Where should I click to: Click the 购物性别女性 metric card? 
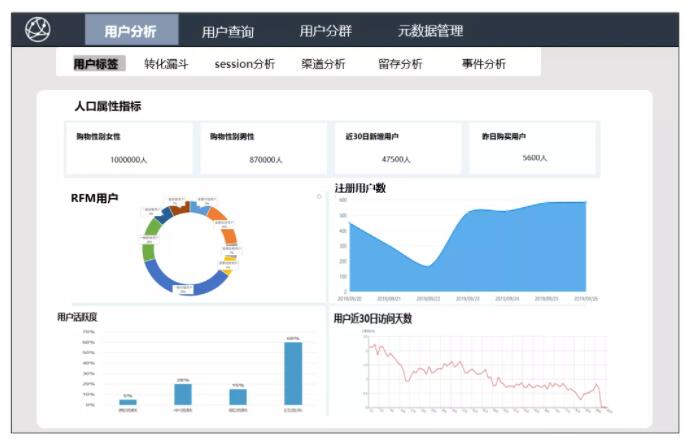point(129,149)
